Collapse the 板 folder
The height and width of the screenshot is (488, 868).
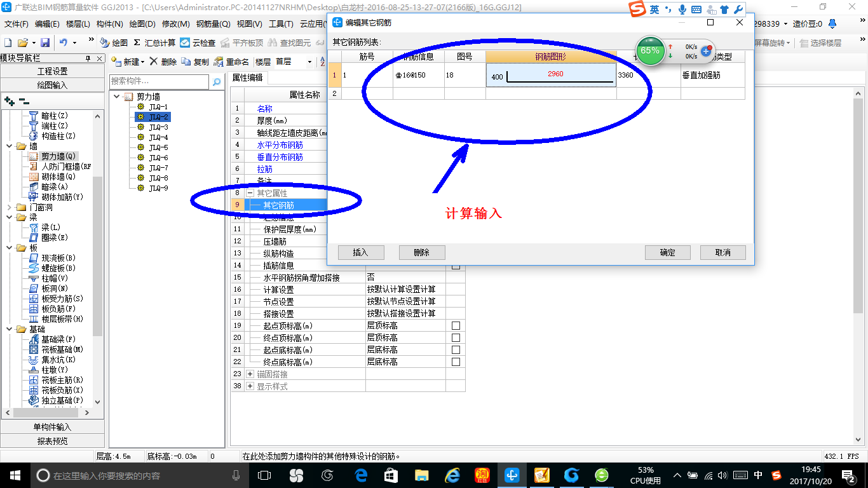click(8, 248)
